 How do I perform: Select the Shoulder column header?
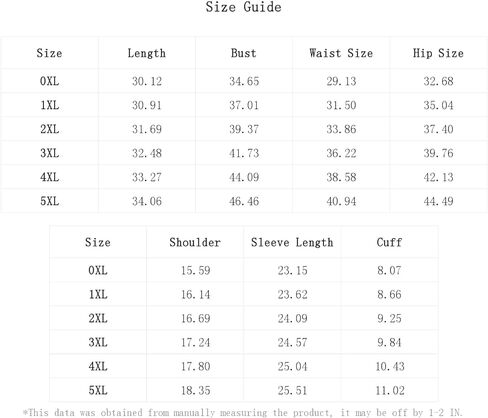click(x=195, y=242)
